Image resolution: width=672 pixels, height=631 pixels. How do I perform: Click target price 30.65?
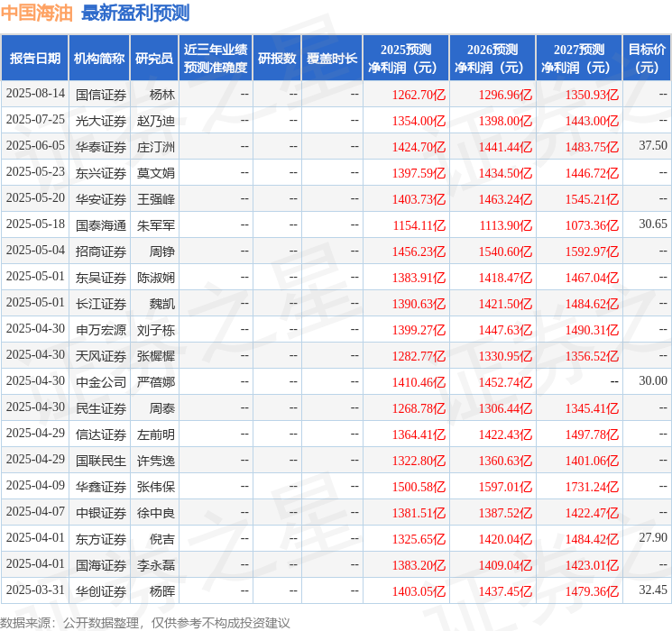point(653,224)
